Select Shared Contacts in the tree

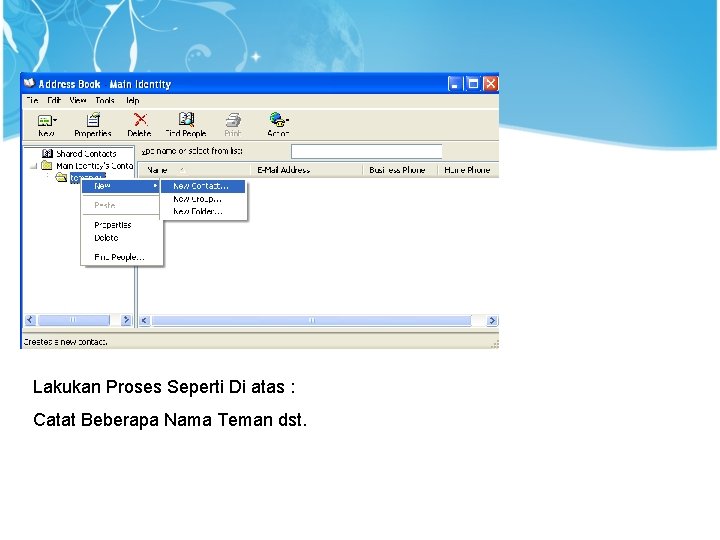[86, 153]
